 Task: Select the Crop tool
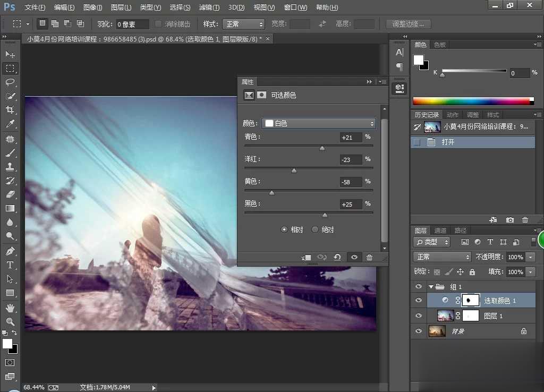point(10,109)
